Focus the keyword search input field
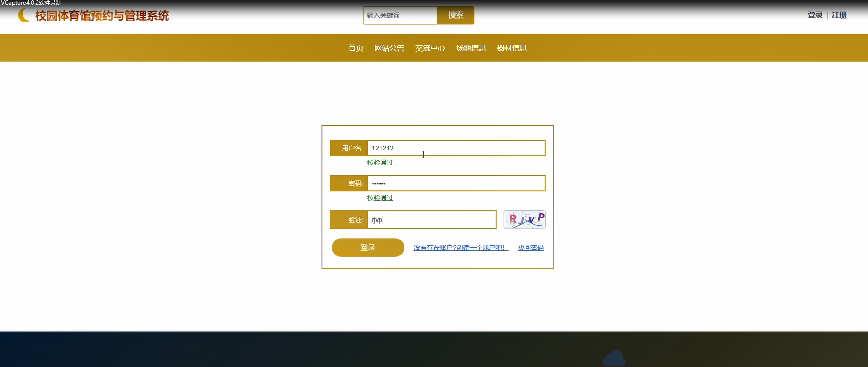868x367 pixels. 400,15
